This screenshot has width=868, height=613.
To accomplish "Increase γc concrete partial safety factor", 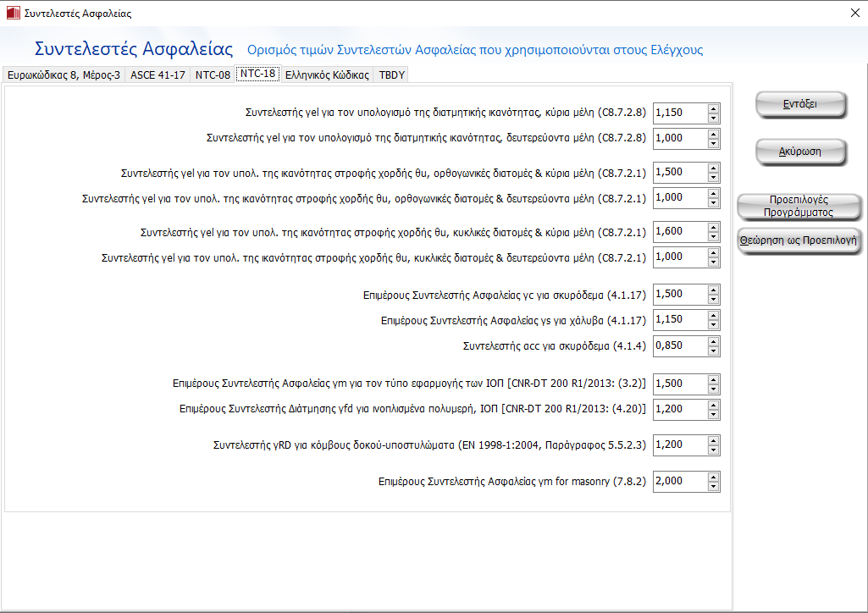I will pyautogui.click(x=714, y=290).
